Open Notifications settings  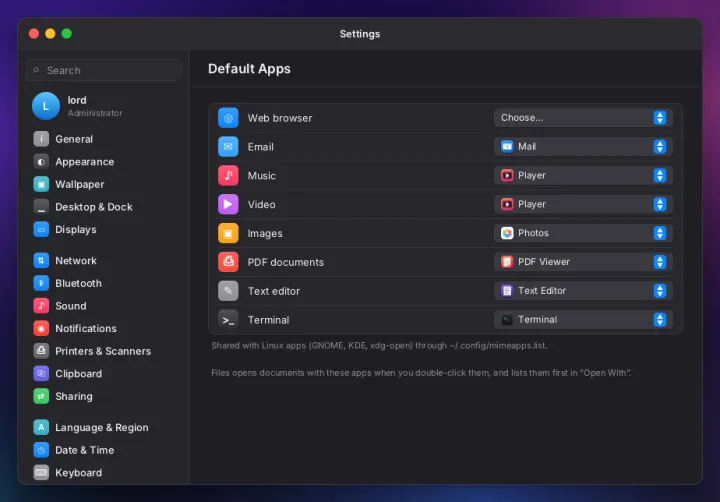pyautogui.click(x=105, y=328)
